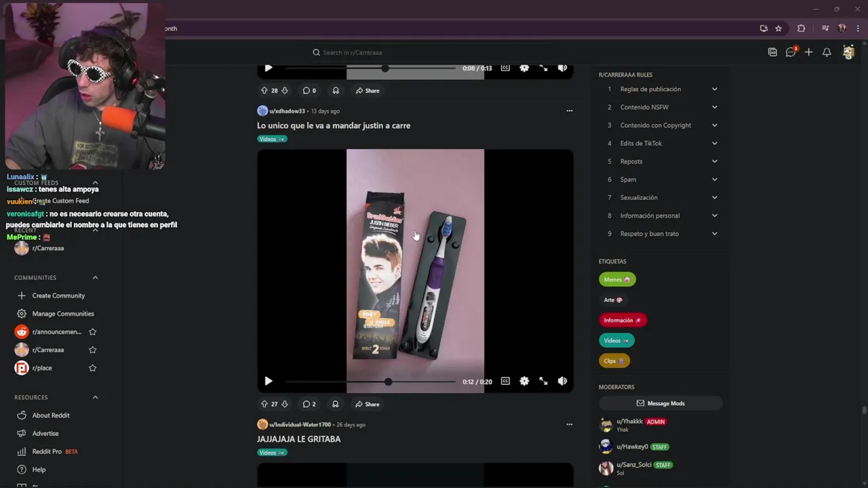Give award to the 27-vote post
The image size is (868, 488).
336,404
